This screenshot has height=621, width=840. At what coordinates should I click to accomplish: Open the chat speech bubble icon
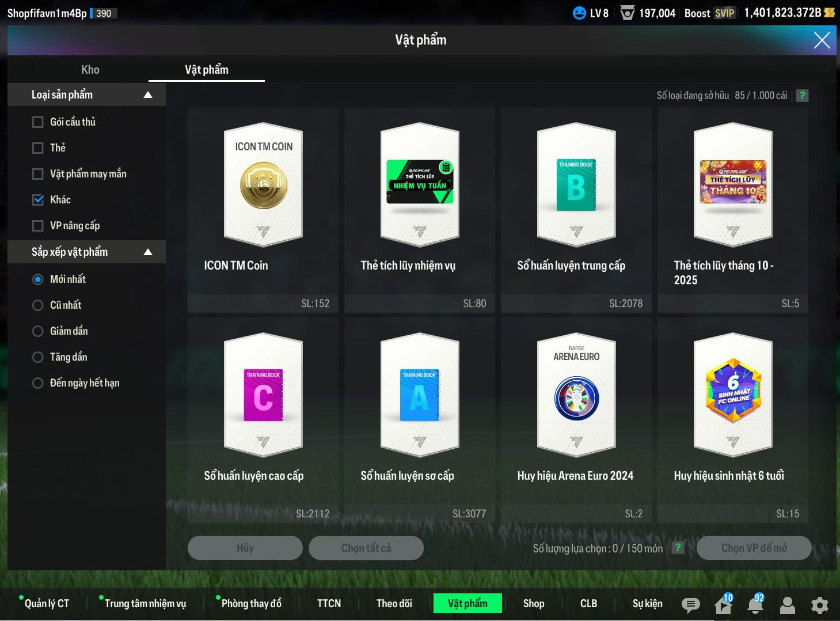pyautogui.click(x=690, y=604)
